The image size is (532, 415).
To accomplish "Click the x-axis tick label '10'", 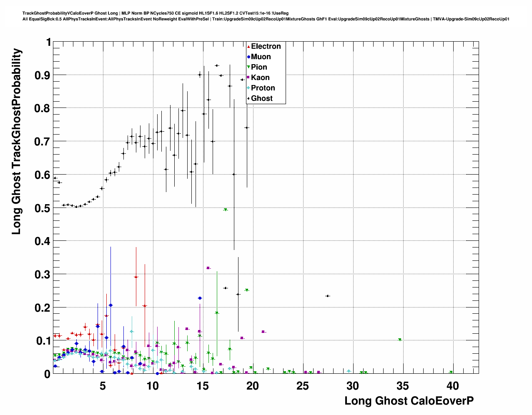I will pyautogui.click(x=153, y=386).
